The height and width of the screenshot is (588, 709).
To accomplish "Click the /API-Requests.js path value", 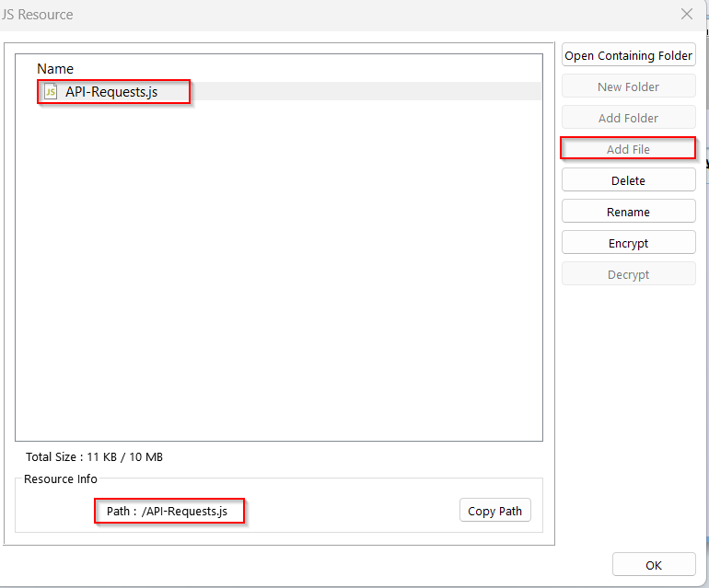I will click(x=184, y=511).
